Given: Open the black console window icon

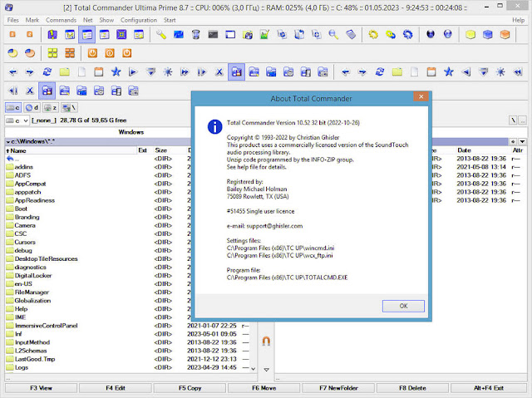Looking at the screenshot, I should coord(213,35).
